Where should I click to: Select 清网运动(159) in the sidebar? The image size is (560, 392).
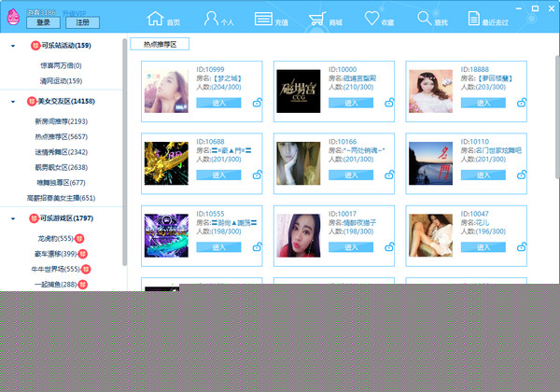[61, 81]
